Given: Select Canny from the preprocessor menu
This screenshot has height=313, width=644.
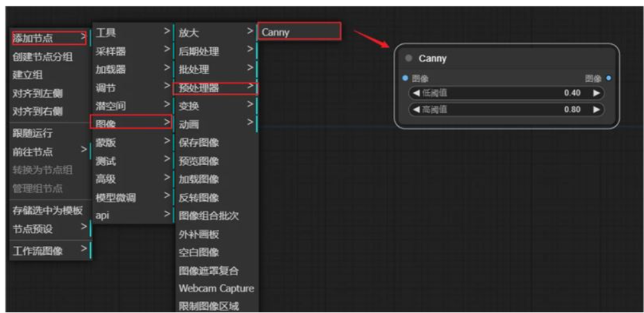Looking at the screenshot, I should 297,32.
